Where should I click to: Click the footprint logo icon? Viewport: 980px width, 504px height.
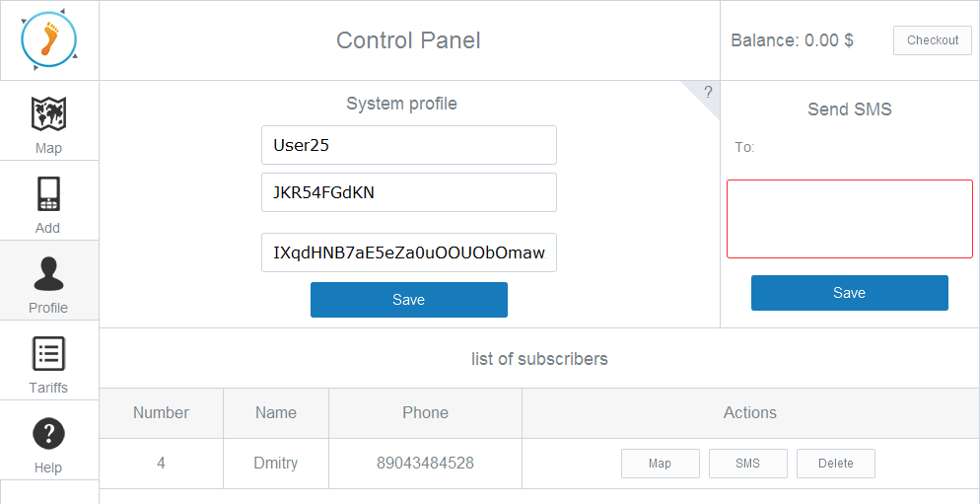(x=48, y=39)
